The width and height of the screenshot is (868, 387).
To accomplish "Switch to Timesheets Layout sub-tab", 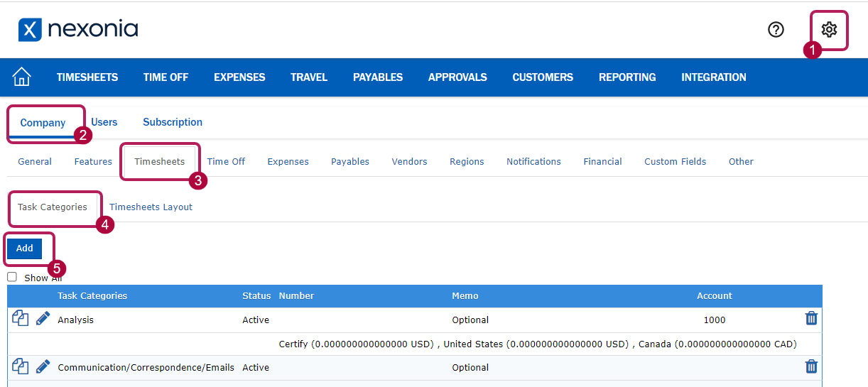I will pos(151,207).
